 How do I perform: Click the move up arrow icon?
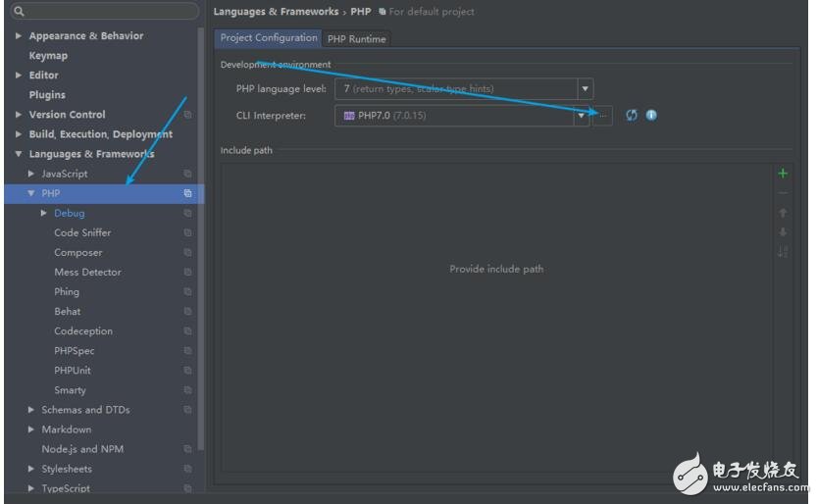point(782,213)
